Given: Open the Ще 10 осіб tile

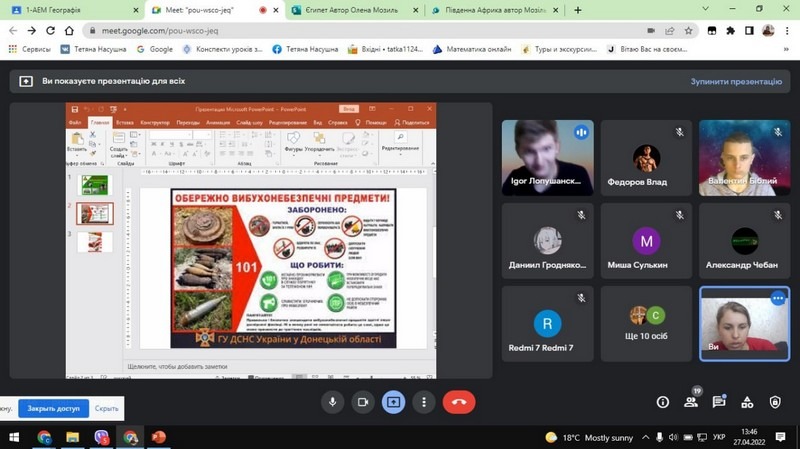Looking at the screenshot, I should coord(646,323).
